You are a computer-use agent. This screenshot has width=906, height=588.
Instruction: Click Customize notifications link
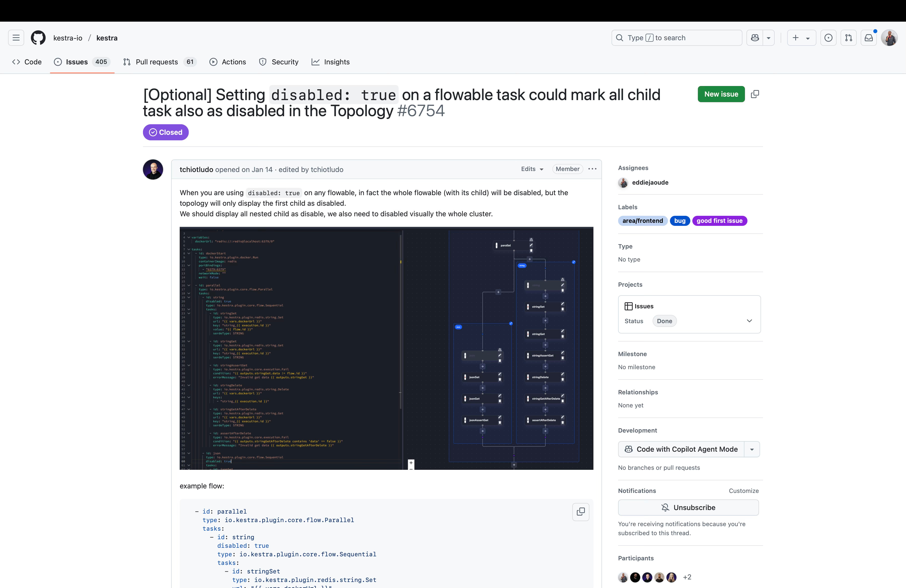pyautogui.click(x=743, y=491)
